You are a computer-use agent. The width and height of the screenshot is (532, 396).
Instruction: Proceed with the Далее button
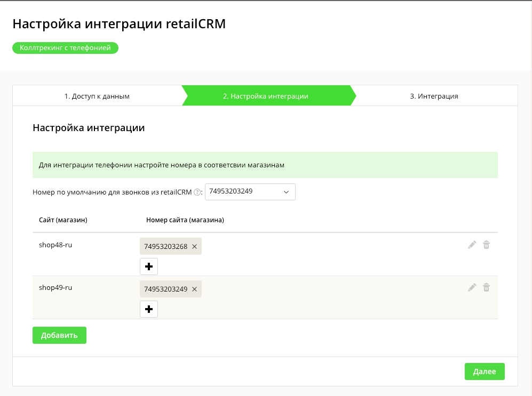click(485, 371)
